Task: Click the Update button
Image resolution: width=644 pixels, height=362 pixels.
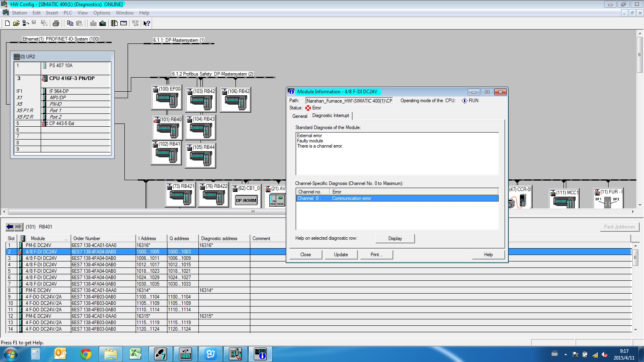Action: point(341,255)
